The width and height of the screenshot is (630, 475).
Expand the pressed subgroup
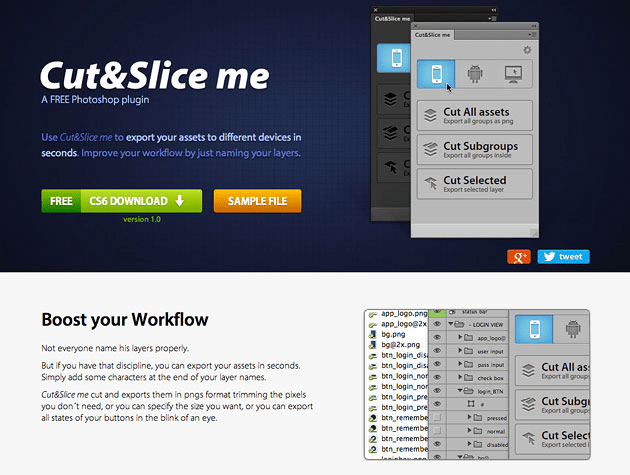[x=469, y=418]
